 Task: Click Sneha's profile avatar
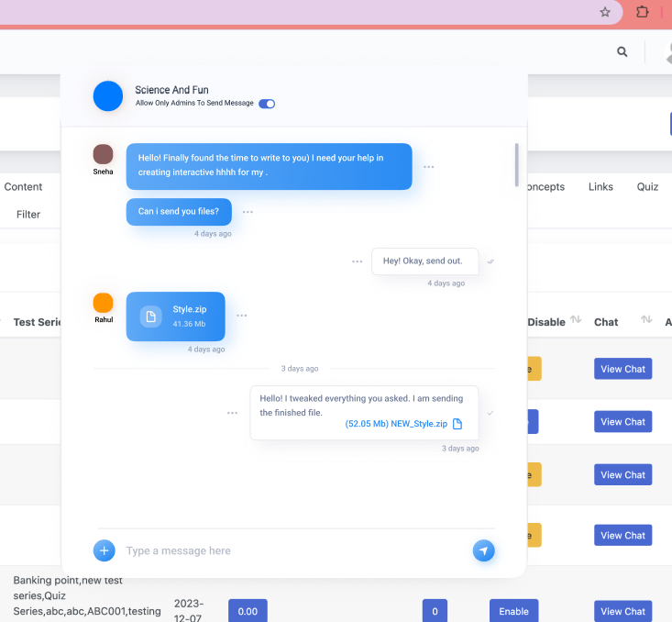pyautogui.click(x=104, y=154)
